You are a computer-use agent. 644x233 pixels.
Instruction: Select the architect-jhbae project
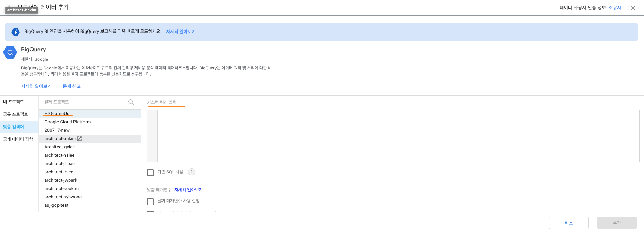pyautogui.click(x=90, y=164)
